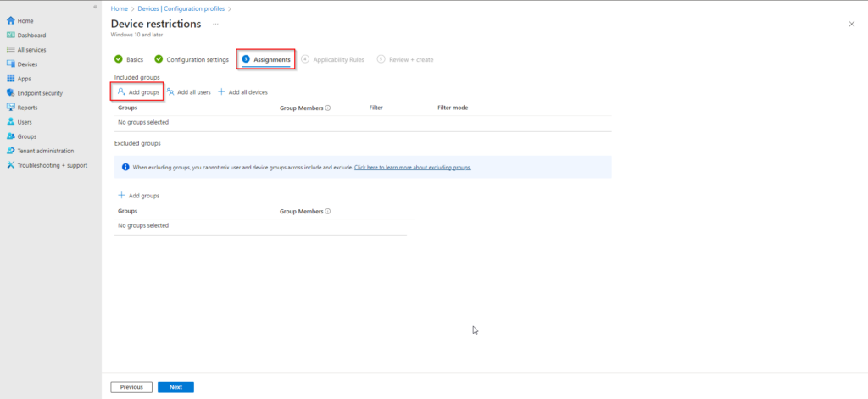Click the Reports icon in sidebar
The image size is (868, 399).
(x=10, y=108)
